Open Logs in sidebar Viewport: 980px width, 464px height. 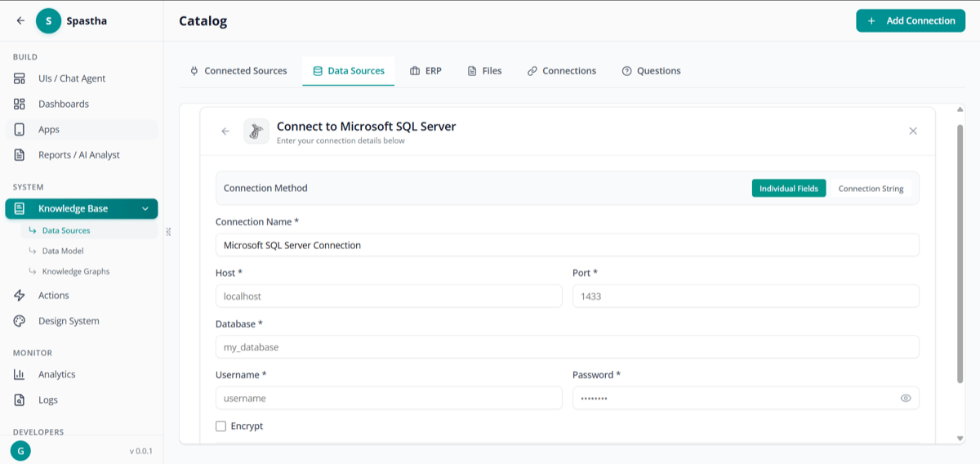pos(82,399)
